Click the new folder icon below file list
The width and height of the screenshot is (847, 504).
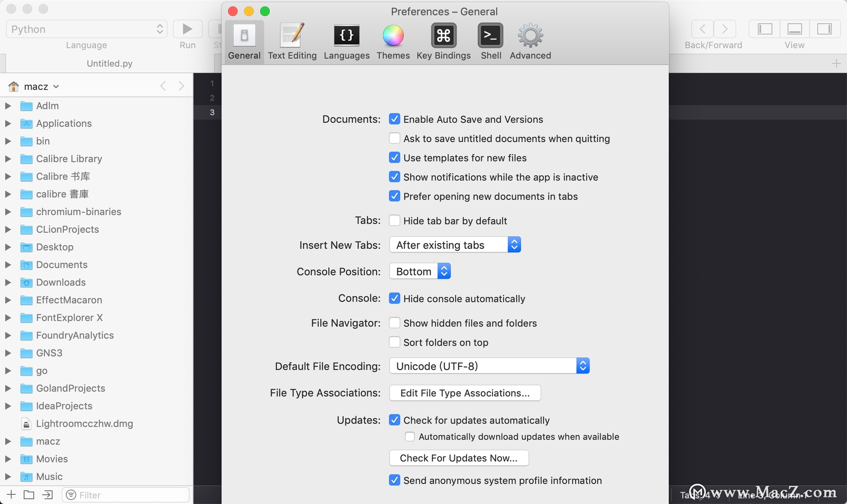pyautogui.click(x=29, y=495)
